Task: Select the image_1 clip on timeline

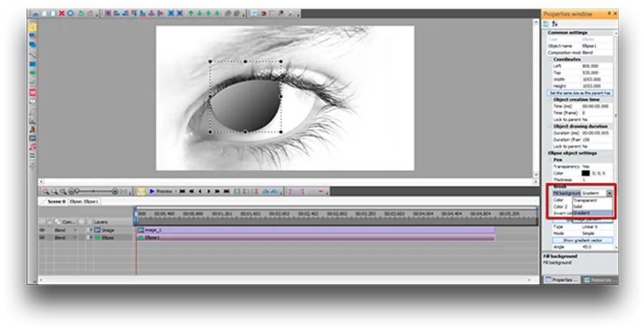Action: (316, 230)
